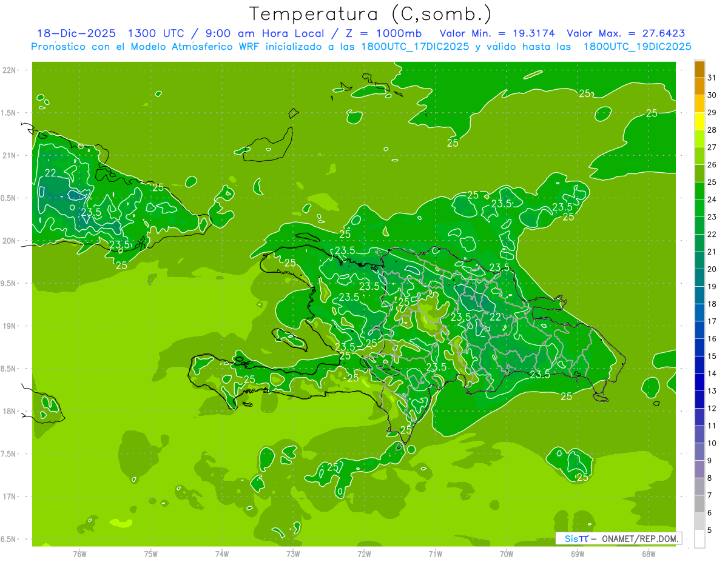Click the "71W" longitude axis label
The width and height of the screenshot is (728, 562).
tap(435, 554)
